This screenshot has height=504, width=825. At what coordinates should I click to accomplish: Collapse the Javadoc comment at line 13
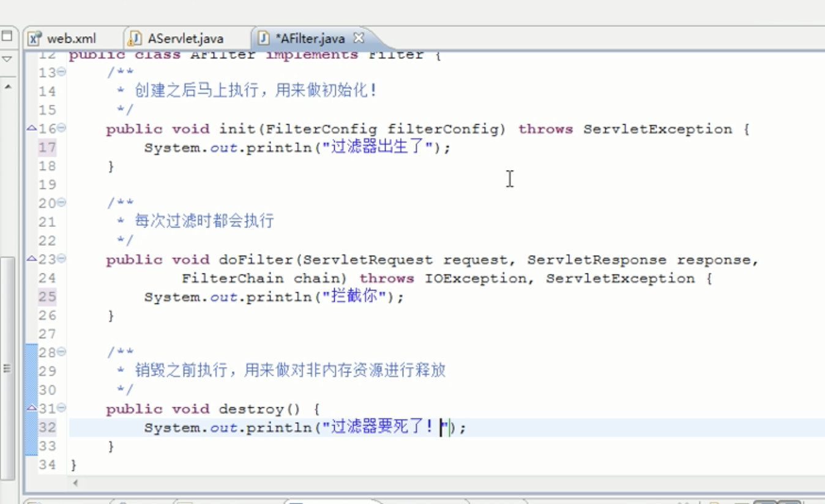pyautogui.click(x=62, y=72)
